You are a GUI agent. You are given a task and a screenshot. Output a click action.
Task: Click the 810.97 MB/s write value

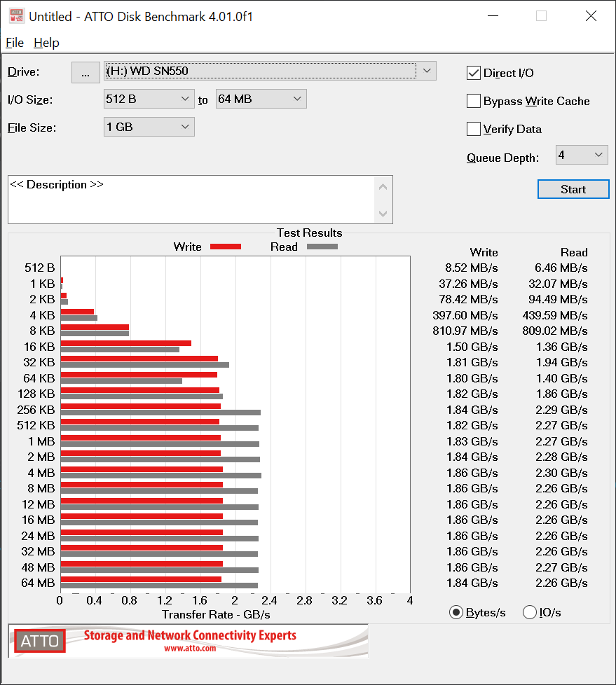[465, 331]
